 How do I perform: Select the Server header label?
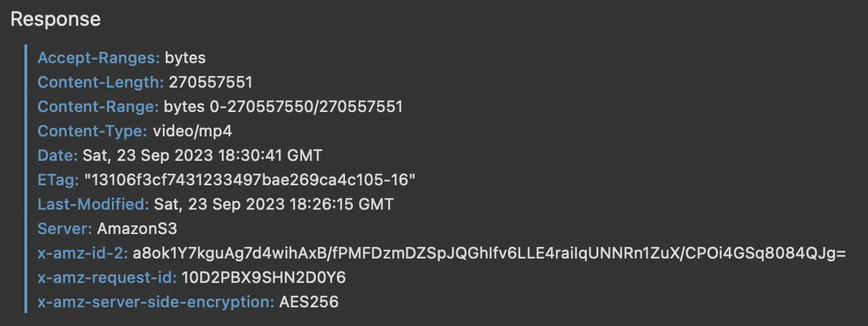[x=65, y=228]
